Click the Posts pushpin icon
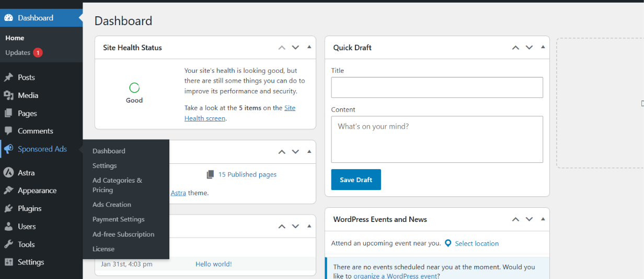644x279 pixels. click(x=8, y=77)
